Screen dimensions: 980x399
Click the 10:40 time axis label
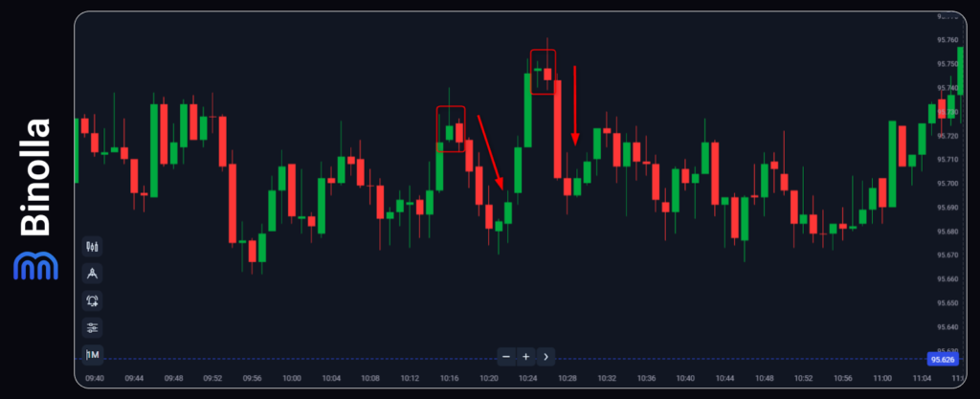685,378
